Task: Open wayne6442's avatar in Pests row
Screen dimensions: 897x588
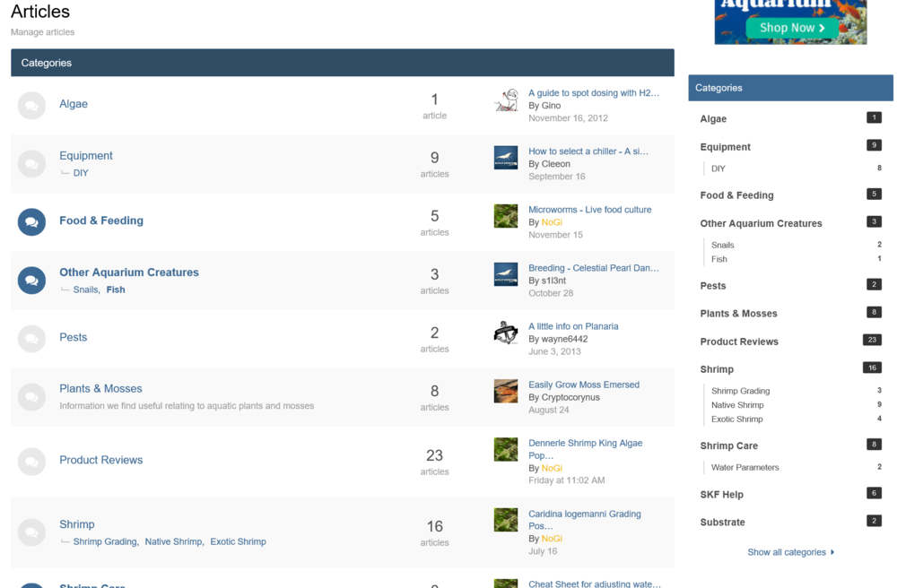Action: (506, 333)
